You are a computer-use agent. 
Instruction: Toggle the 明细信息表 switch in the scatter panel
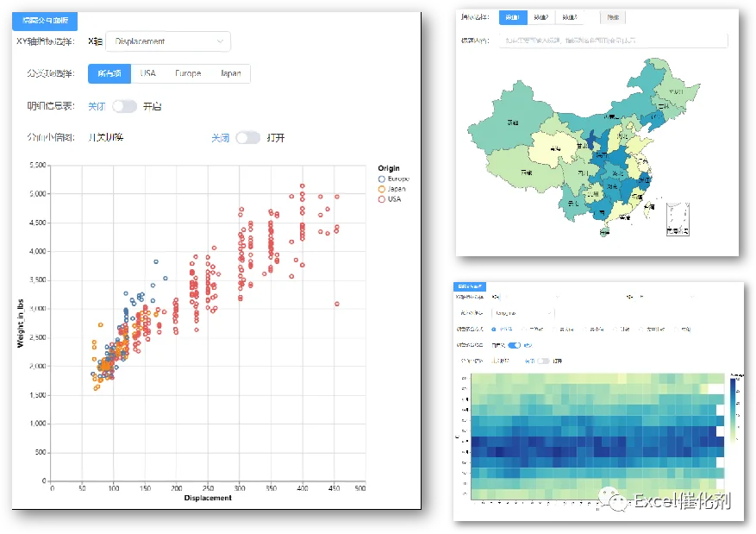[125, 106]
